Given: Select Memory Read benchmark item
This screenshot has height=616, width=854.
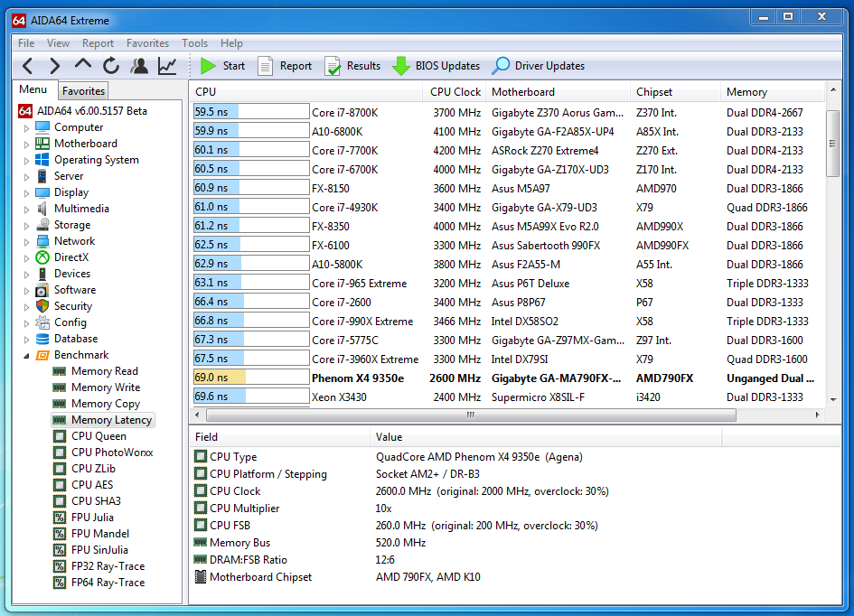Looking at the screenshot, I should click(104, 371).
